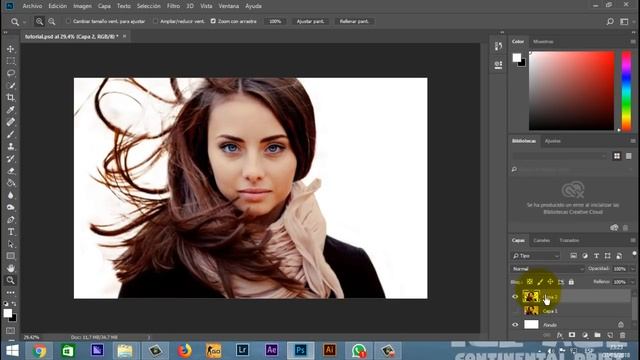
Task: Toggle 'Ampliar/reducir vent.' checkbox
Action: pos(156,21)
